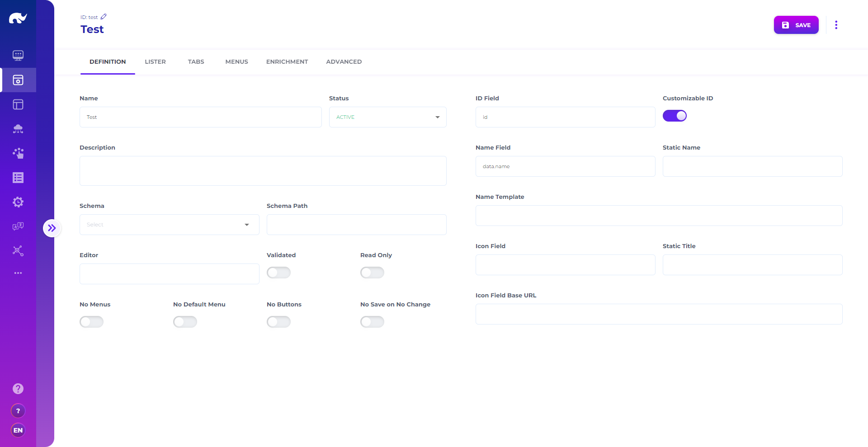Switch to the LISTER tab
The image size is (868, 447).
click(x=155, y=62)
